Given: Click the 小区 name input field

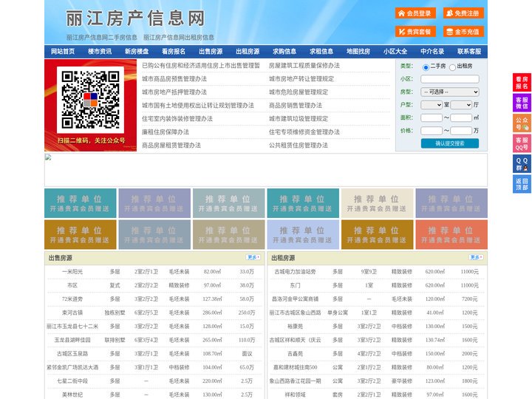Looking at the screenshot, I should click(450, 79).
